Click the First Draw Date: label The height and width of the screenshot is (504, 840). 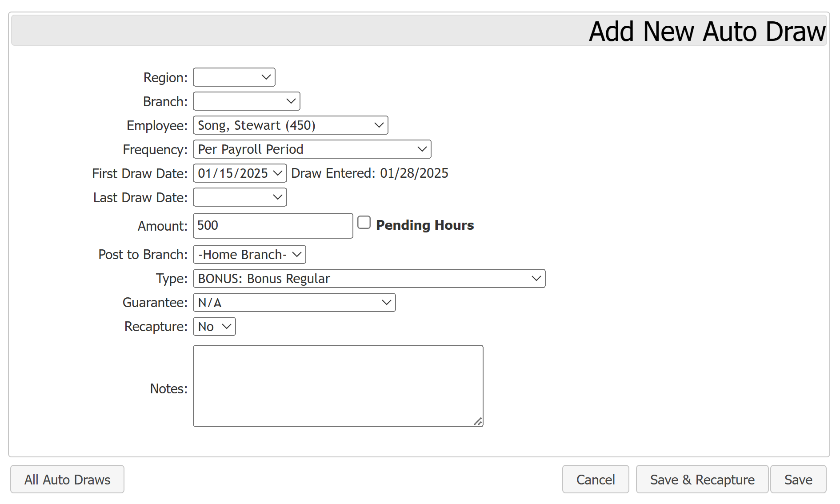140,174
